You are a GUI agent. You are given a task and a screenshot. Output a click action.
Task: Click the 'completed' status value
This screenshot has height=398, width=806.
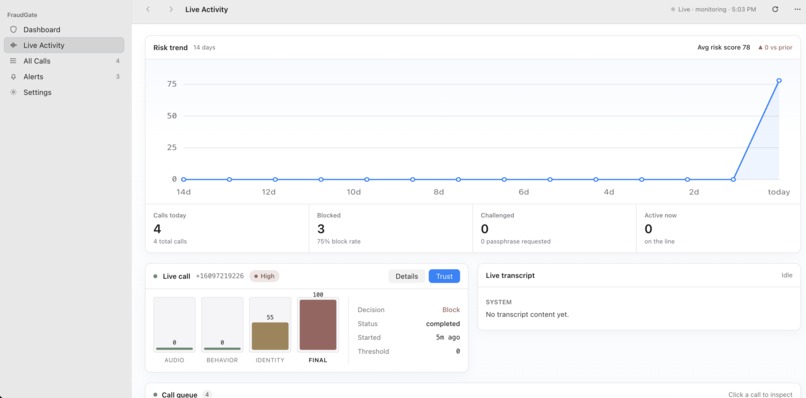click(443, 323)
